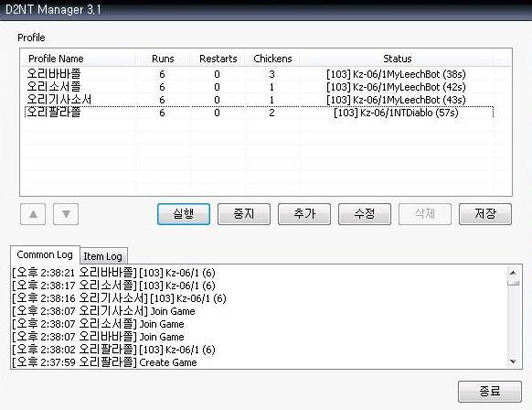Switch to the Item Log tab
Viewport: 532px width, 410px height.
[103, 256]
